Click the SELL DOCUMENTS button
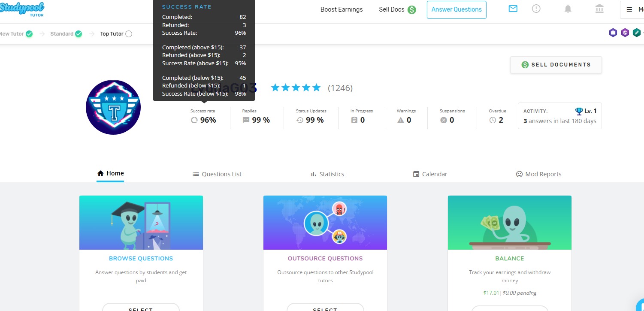This screenshot has width=644, height=311. tap(556, 65)
